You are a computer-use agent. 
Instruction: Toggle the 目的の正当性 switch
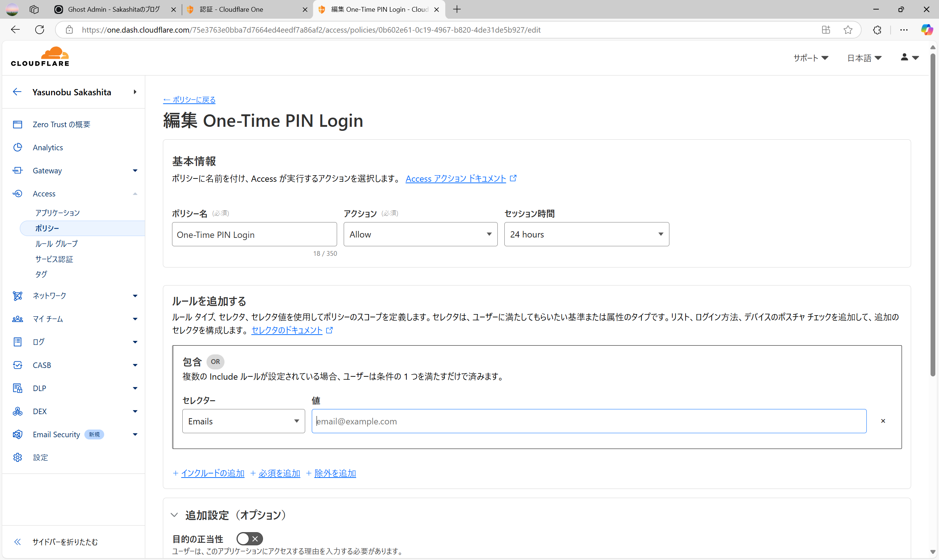pyautogui.click(x=249, y=538)
